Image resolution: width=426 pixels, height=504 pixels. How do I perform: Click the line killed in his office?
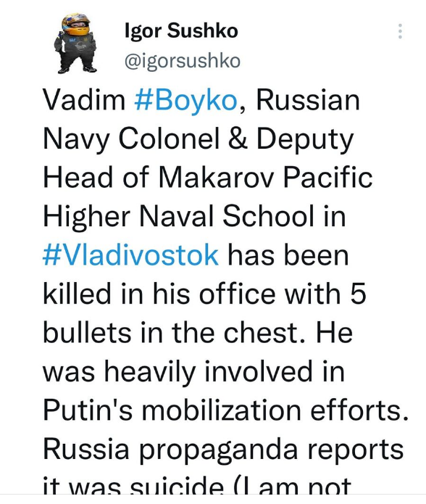[x=204, y=294]
